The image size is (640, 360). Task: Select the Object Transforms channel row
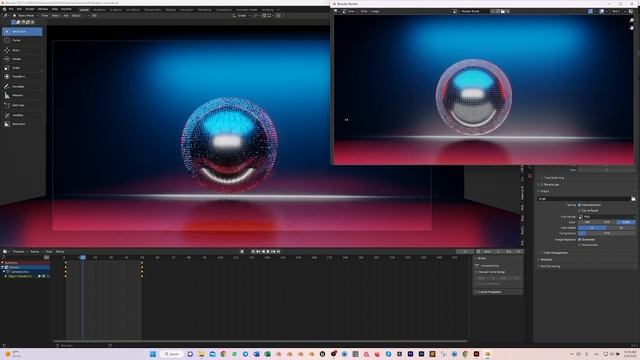pos(25,276)
